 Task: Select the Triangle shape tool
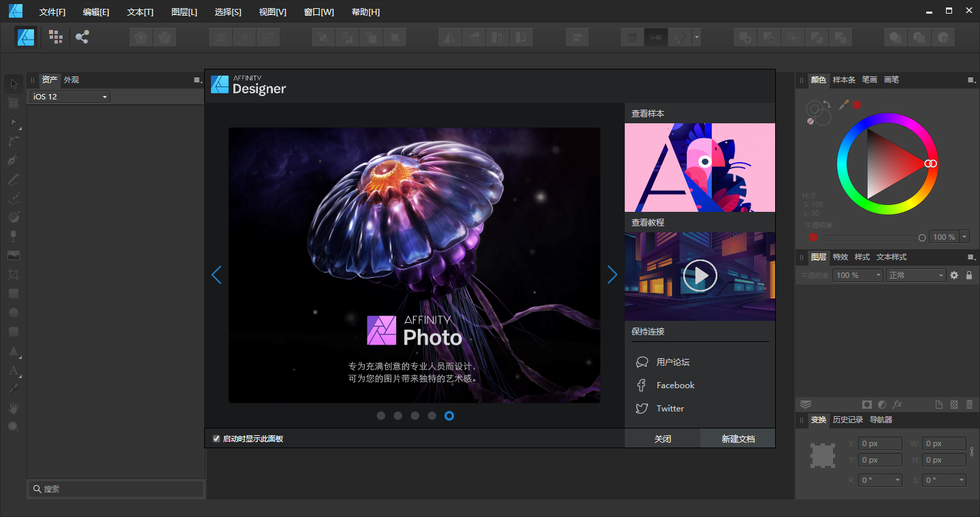(x=14, y=351)
